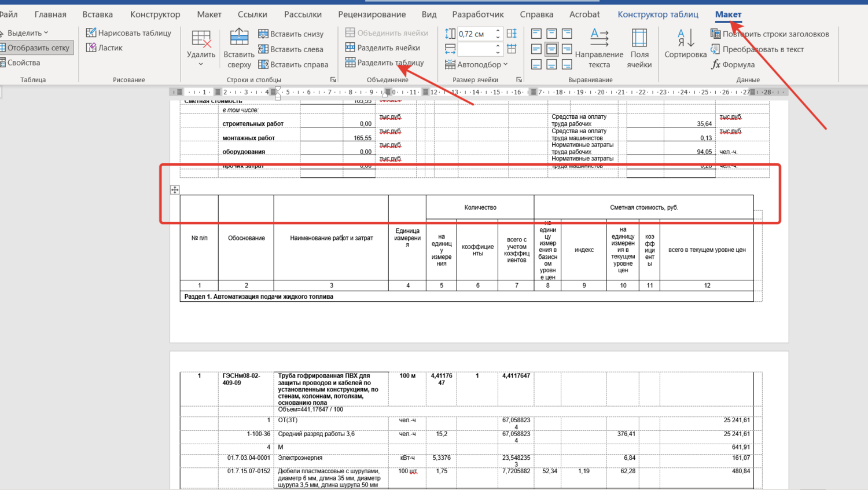Increase row height with the spinner arrow
Image resolution: width=868 pixels, height=490 pixels.
pos(498,31)
